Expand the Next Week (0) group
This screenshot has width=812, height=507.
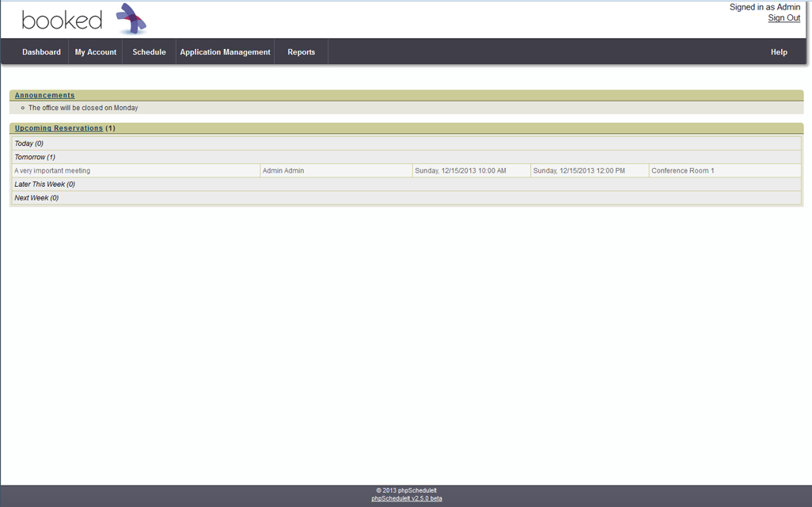coord(36,198)
